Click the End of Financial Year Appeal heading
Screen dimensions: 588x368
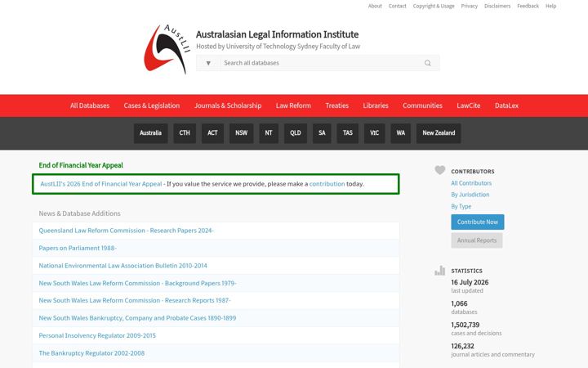pyautogui.click(x=81, y=165)
